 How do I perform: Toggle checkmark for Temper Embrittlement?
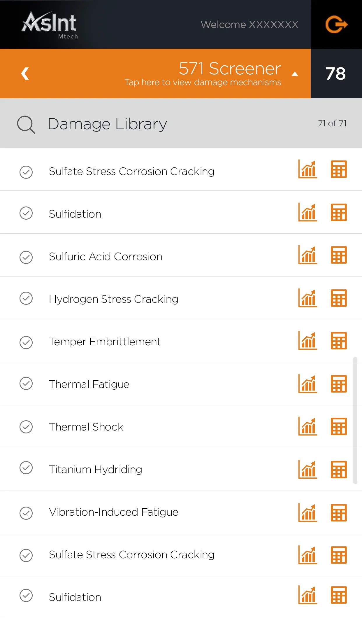[26, 342]
